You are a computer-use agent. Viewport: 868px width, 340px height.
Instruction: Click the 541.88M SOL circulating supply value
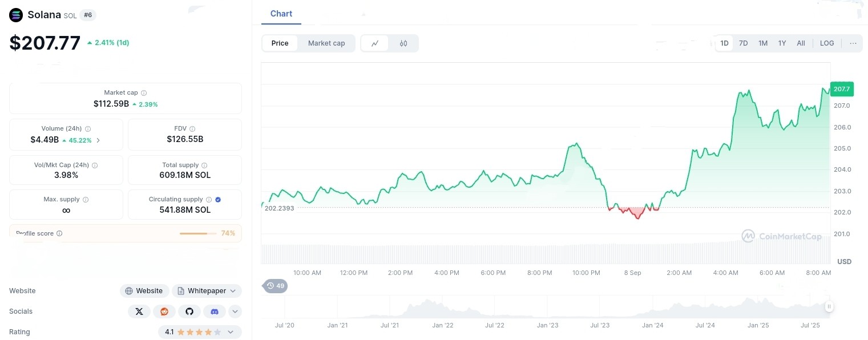tap(185, 210)
